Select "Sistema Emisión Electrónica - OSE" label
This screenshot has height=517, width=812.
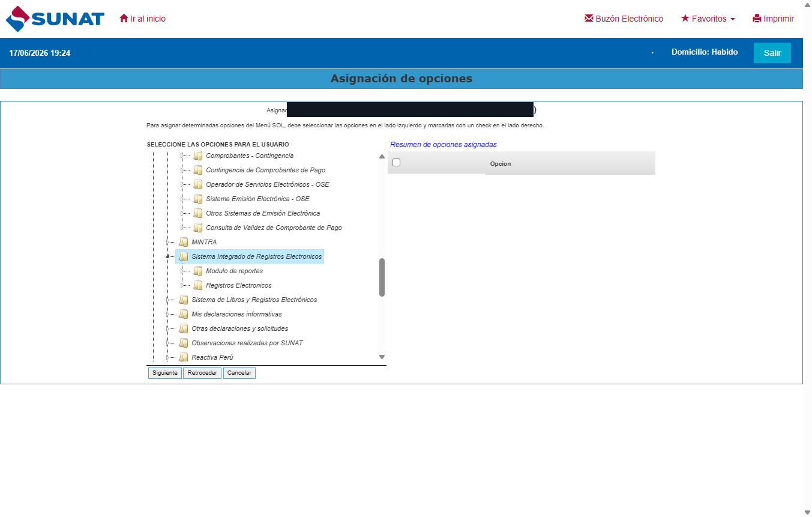pyautogui.click(x=258, y=199)
